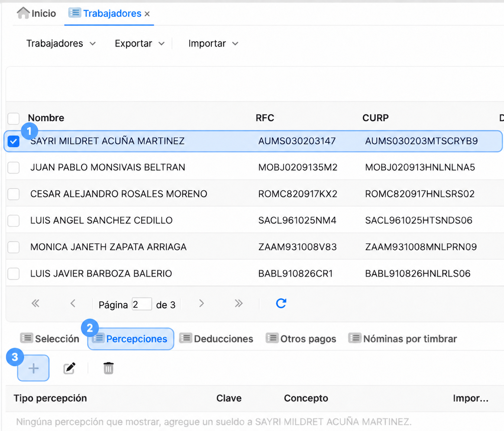Switch to the Deducciones tab
Screen dimensions: 504x431
click(x=216, y=339)
